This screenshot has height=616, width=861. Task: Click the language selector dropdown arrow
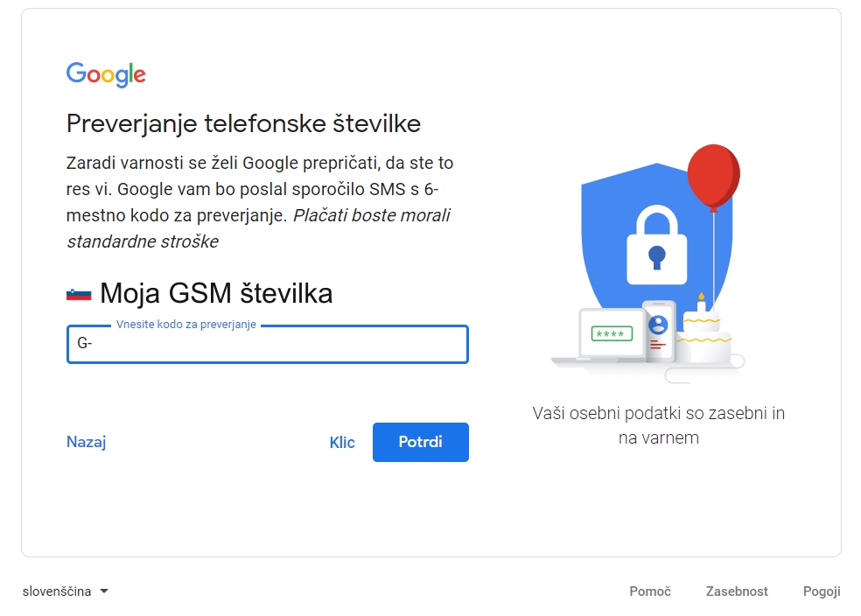click(104, 591)
